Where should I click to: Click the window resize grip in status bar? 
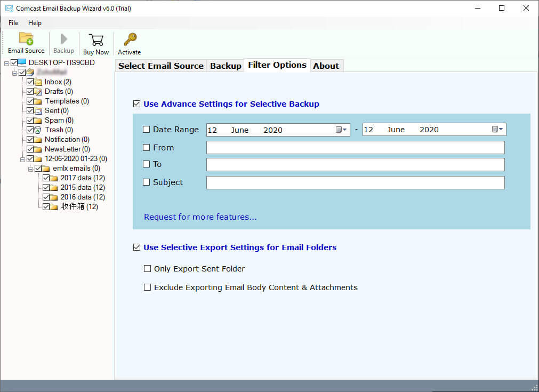(535, 388)
